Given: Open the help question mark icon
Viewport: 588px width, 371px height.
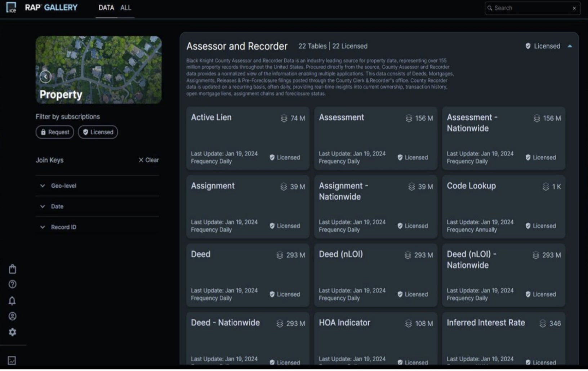Looking at the screenshot, I should point(12,284).
